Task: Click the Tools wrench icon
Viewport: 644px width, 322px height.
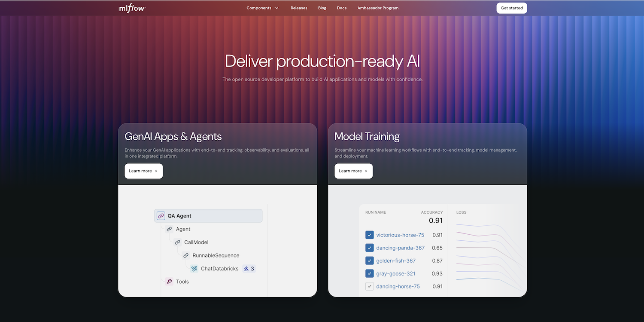Action: pyautogui.click(x=169, y=282)
